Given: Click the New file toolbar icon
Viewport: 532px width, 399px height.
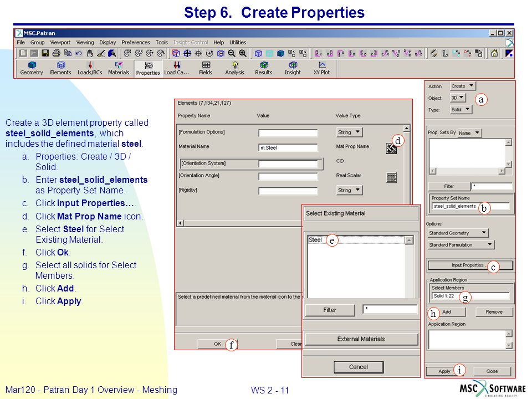Looking at the screenshot, I should (23, 53).
